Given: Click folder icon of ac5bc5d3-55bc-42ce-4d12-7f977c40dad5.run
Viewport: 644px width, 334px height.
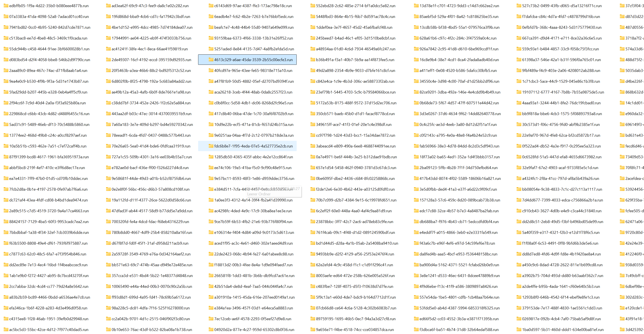Looking at the screenshot, I should pos(6,329).
